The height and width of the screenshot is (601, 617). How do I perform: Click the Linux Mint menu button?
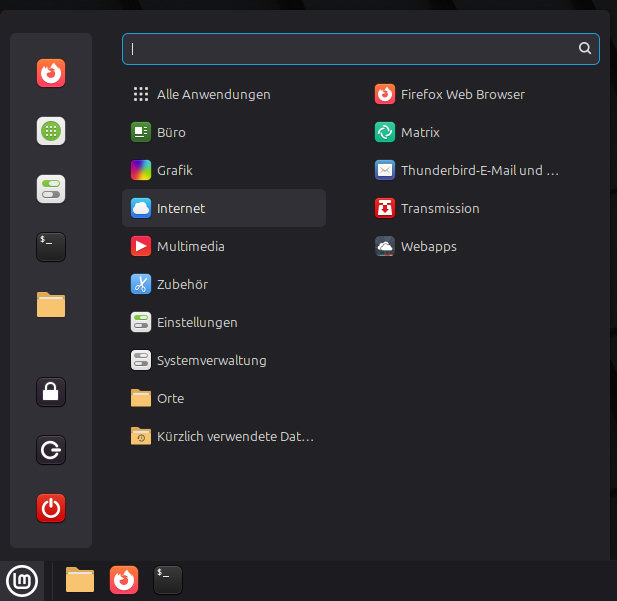coord(22,581)
